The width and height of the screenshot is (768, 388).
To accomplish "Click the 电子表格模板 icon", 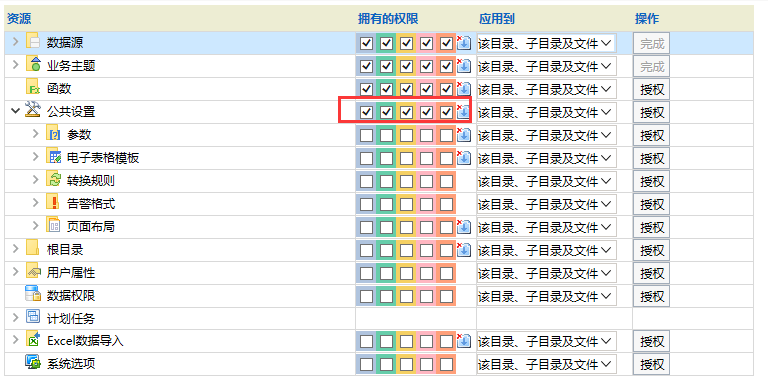I will pyautogui.click(x=54, y=156).
